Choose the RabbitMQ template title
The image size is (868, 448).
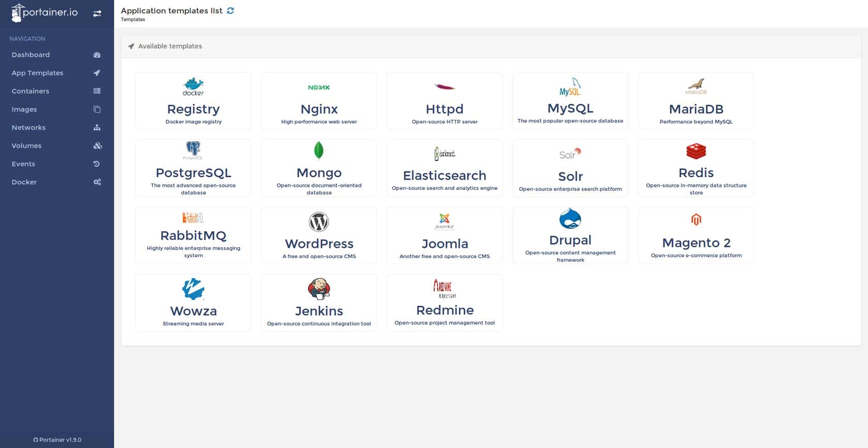click(193, 236)
